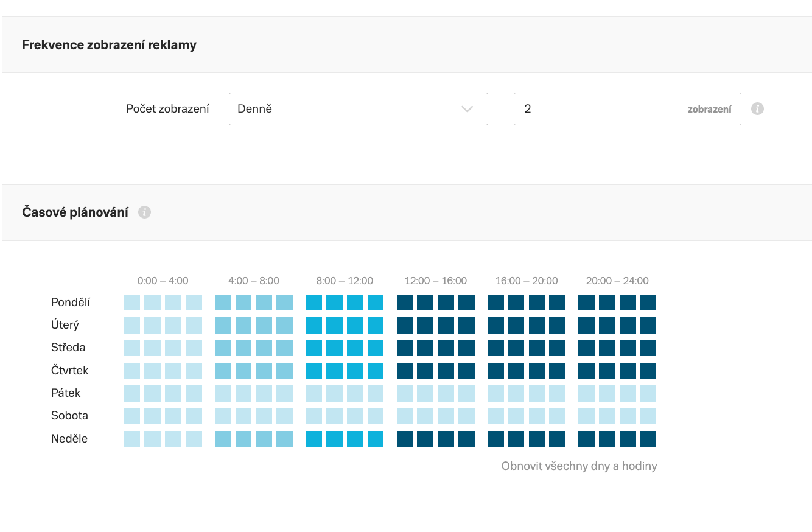Select the 20:00 – 24:00 column header
This screenshot has height=532, width=812.
(x=617, y=281)
